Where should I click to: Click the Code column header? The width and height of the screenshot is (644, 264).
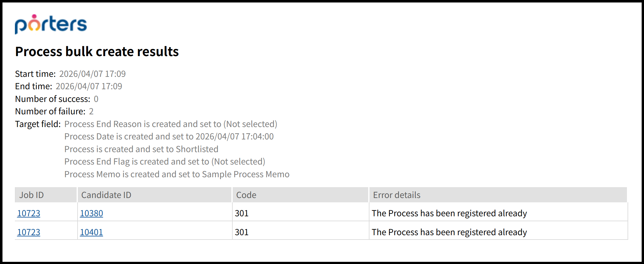pyautogui.click(x=246, y=195)
